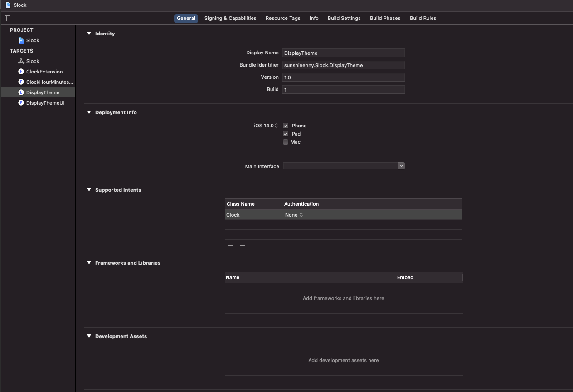Image resolution: width=573 pixels, height=392 pixels.
Task: Open the Main Interface combo box arrow
Action: tap(401, 166)
